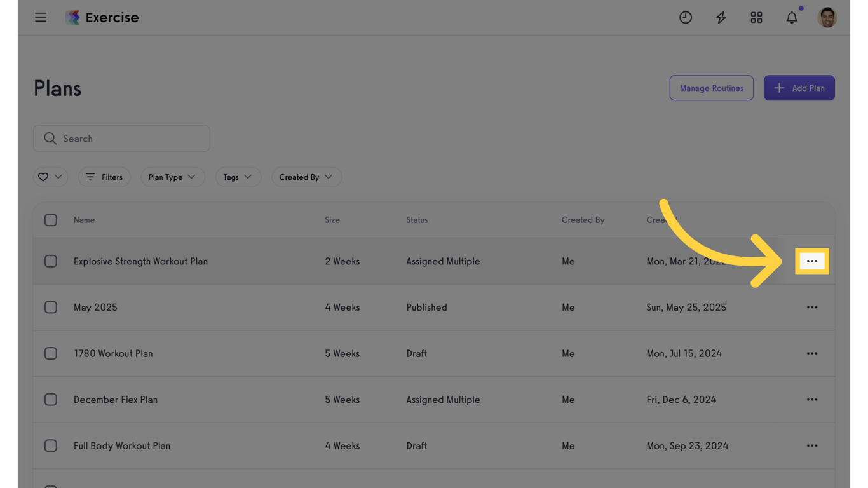The height and width of the screenshot is (488, 868).
Task: Open more options for May 2025 plan
Action: click(812, 308)
